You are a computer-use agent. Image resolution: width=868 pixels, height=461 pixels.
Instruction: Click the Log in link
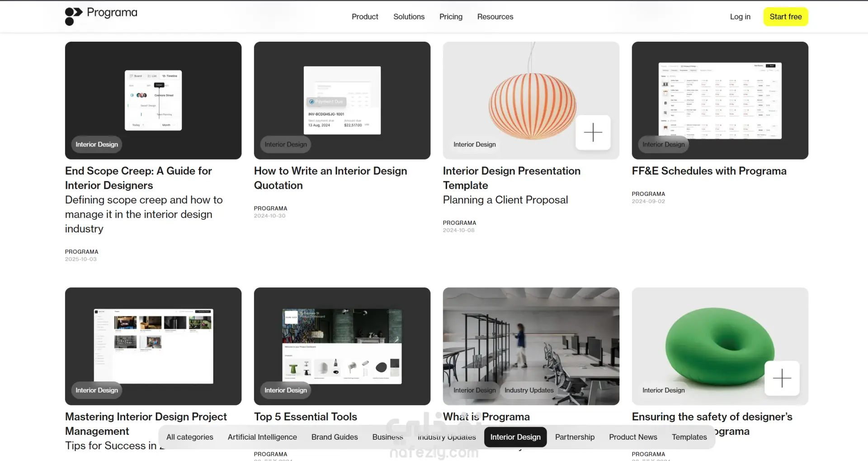pyautogui.click(x=740, y=17)
